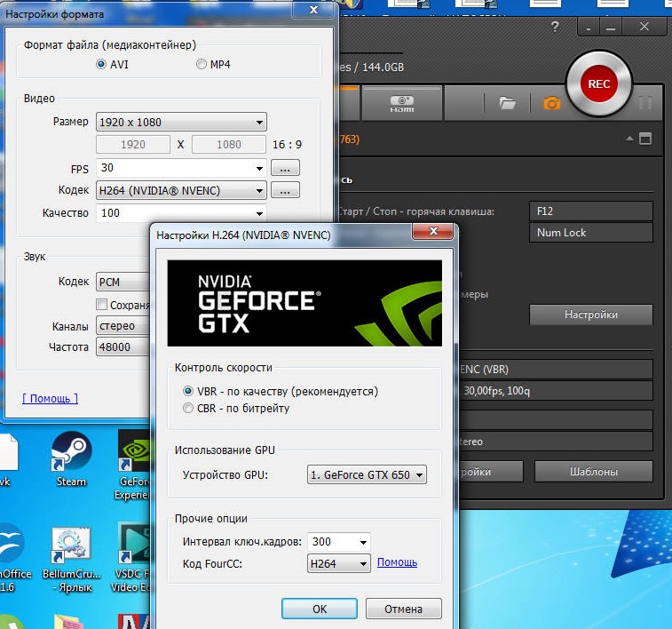This screenshot has width=672, height=629.
Task: Switch to the HDMI device recording mode
Action: (x=401, y=103)
